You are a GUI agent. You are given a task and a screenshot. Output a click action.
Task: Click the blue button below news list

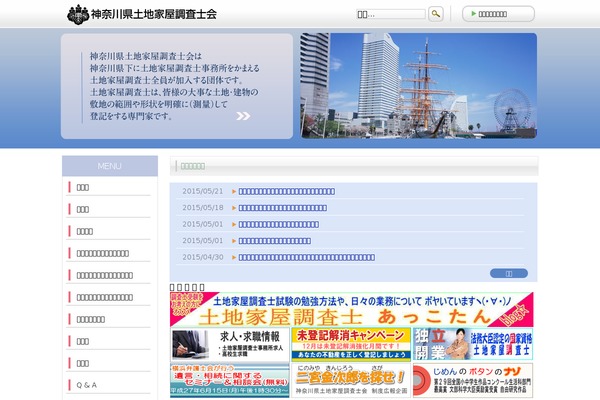click(x=508, y=273)
